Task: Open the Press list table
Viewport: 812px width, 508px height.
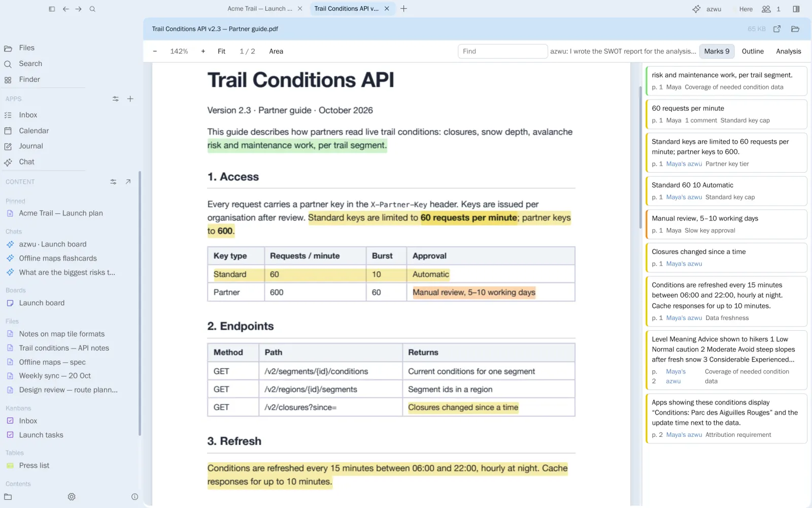Action: [x=34, y=465]
